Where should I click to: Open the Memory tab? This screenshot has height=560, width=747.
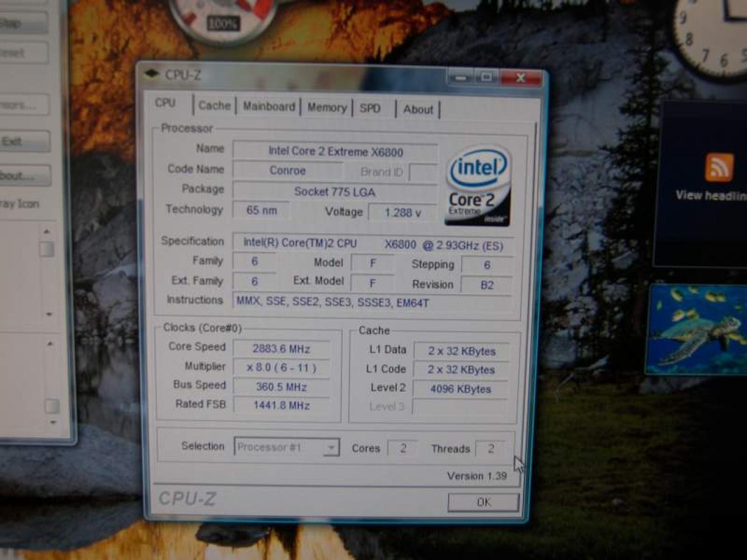[x=327, y=107]
